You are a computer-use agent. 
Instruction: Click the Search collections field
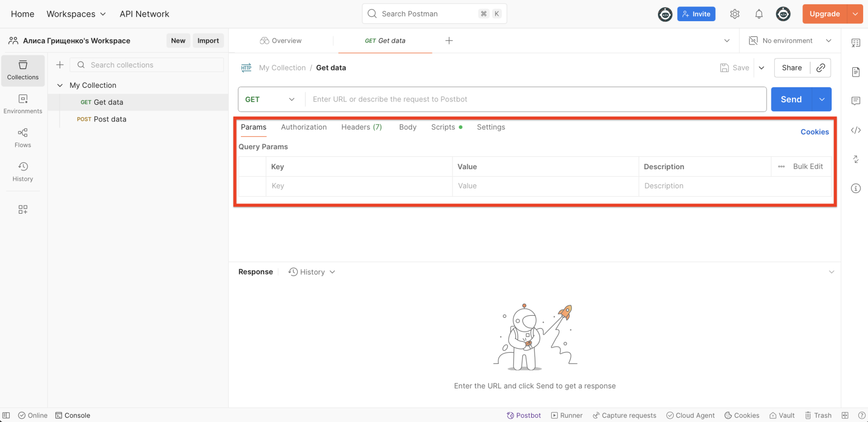click(x=147, y=65)
